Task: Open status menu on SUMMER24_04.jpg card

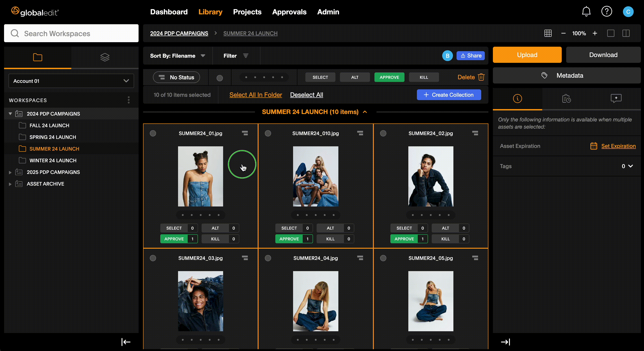Action: coord(360,258)
